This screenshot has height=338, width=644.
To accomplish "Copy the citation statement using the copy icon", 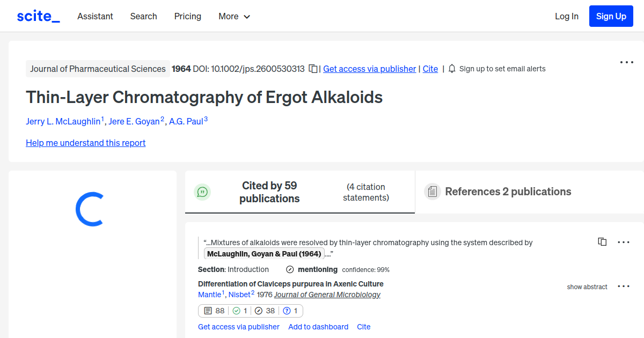I will pos(602,241).
